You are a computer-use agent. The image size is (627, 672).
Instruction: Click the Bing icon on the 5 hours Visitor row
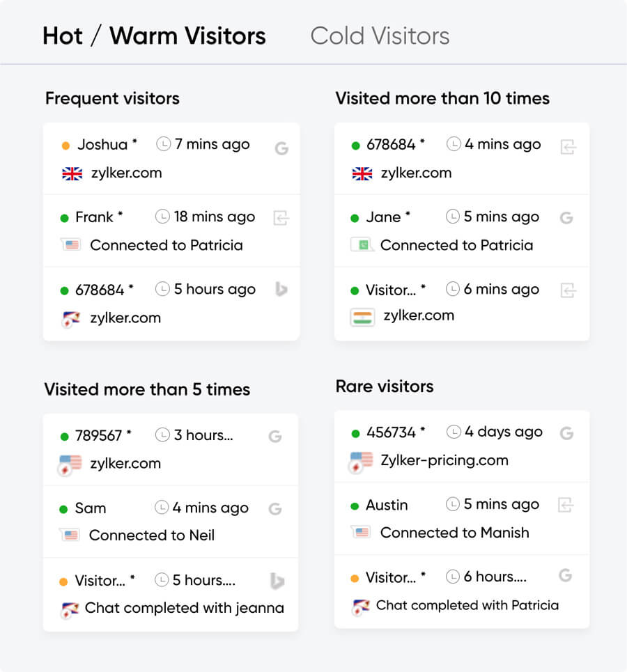click(x=277, y=581)
